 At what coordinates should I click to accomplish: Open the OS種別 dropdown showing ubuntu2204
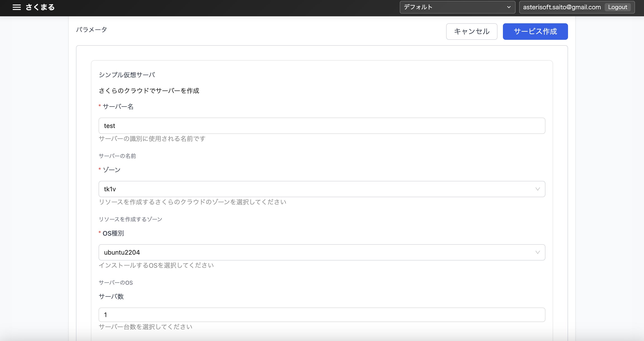(x=322, y=252)
